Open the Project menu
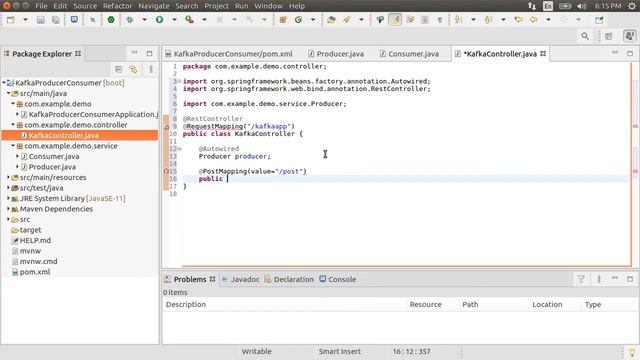The image size is (640, 360). click(216, 6)
